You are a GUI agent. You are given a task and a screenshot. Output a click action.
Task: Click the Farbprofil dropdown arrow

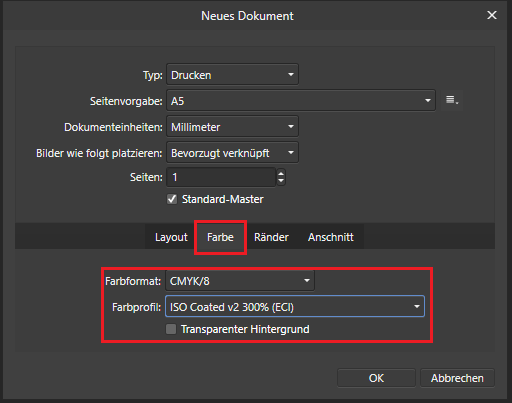pos(417,306)
